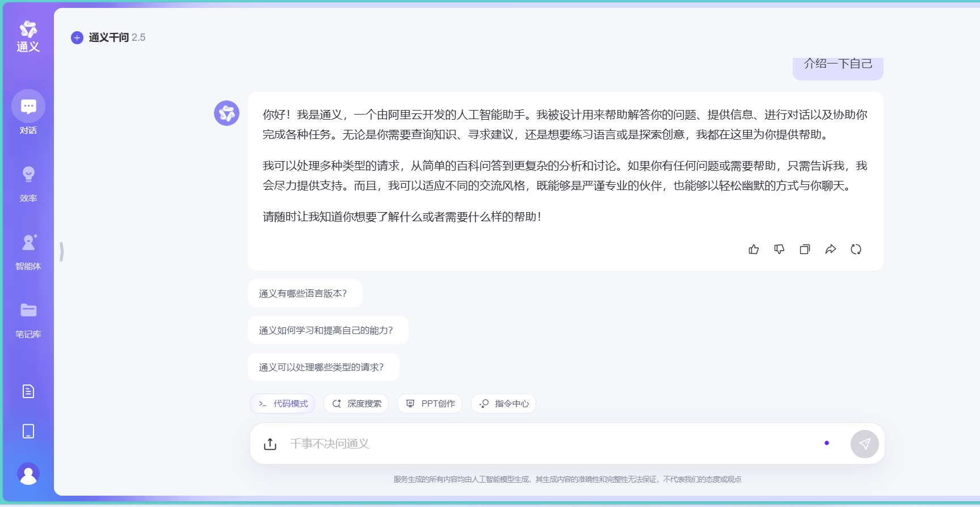Toggle 代码模式 code mode

(x=283, y=404)
